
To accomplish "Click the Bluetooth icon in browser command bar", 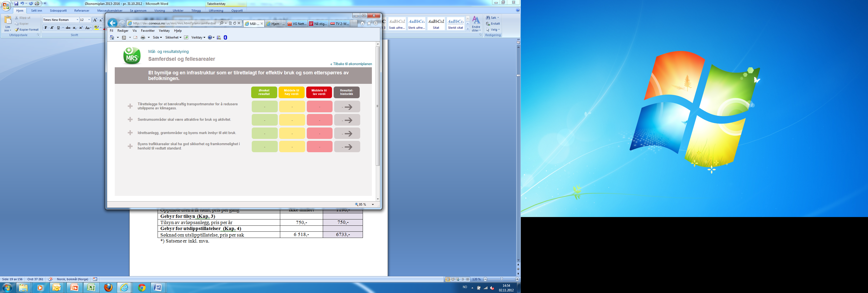I will tap(225, 37).
